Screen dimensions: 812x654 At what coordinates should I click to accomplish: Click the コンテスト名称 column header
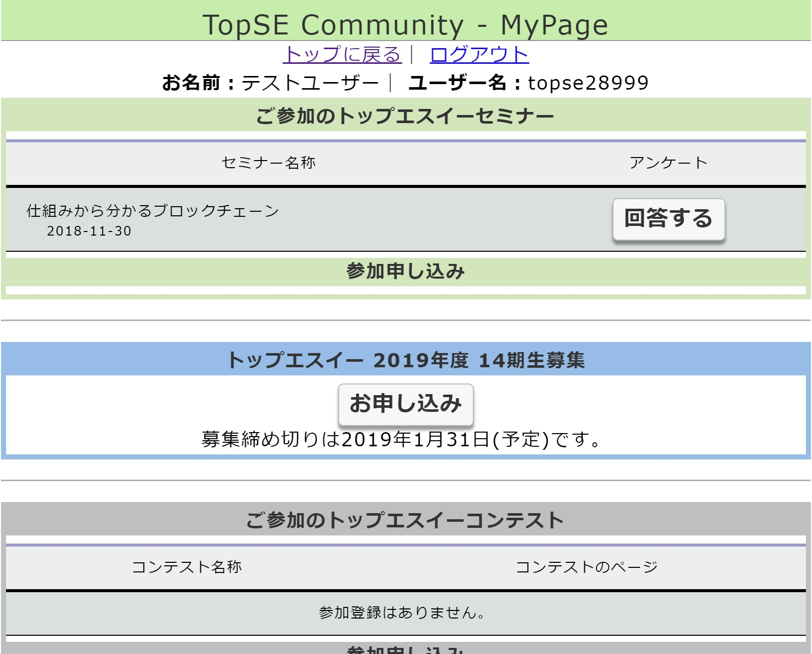pos(187,567)
